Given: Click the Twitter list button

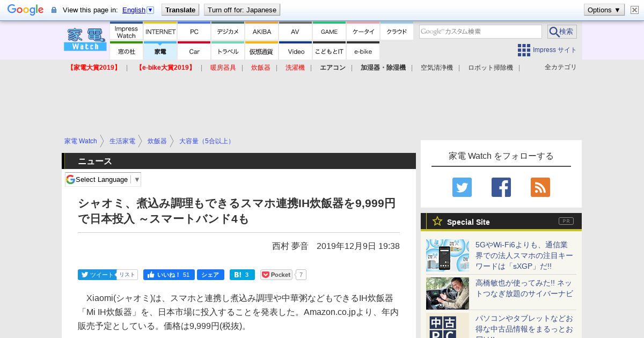Looking at the screenshot, I should point(127,275).
